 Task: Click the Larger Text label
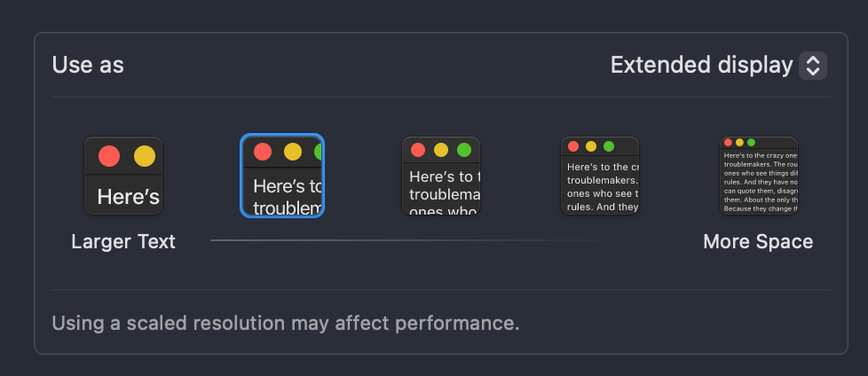point(123,241)
